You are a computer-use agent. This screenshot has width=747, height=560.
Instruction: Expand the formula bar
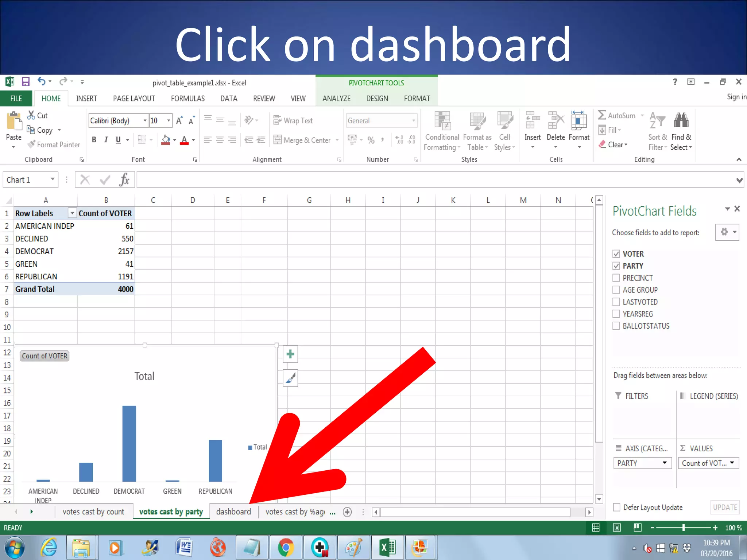pyautogui.click(x=739, y=180)
